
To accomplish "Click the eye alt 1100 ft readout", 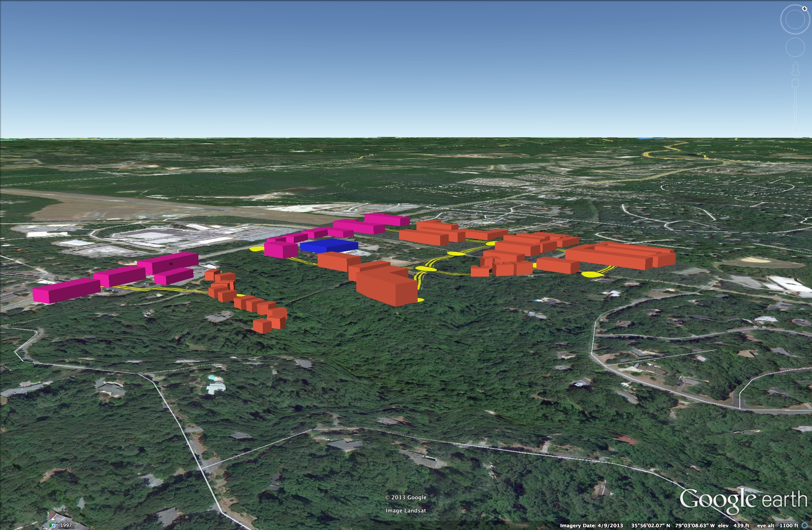I will [x=777, y=526].
